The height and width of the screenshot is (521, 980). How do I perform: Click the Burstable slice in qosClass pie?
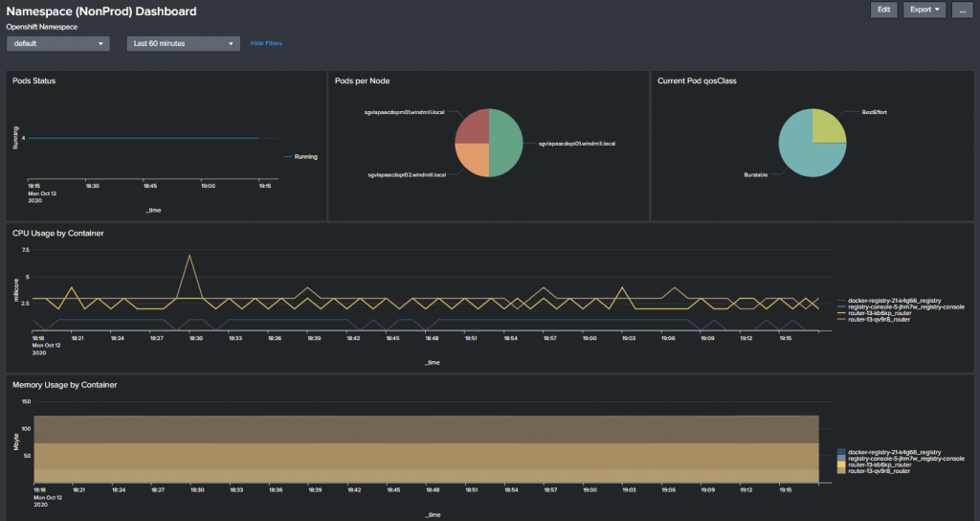click(x=800, y=155)
